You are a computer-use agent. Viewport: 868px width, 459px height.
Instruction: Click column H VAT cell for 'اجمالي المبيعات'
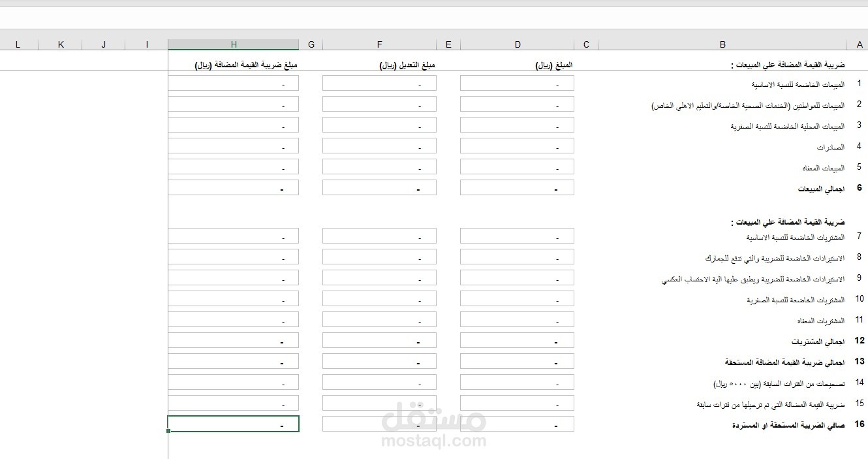[x=234, y=187]
